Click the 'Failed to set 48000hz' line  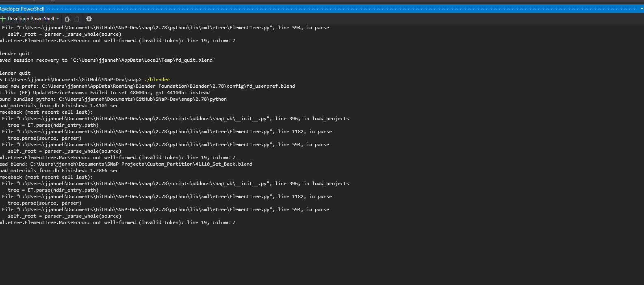(105, 93)
